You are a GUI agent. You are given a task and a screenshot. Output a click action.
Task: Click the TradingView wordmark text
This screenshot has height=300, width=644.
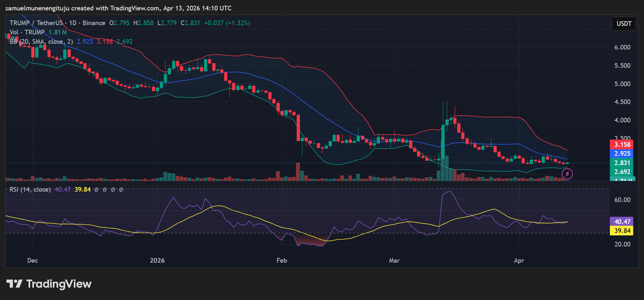tap(59, 284)
